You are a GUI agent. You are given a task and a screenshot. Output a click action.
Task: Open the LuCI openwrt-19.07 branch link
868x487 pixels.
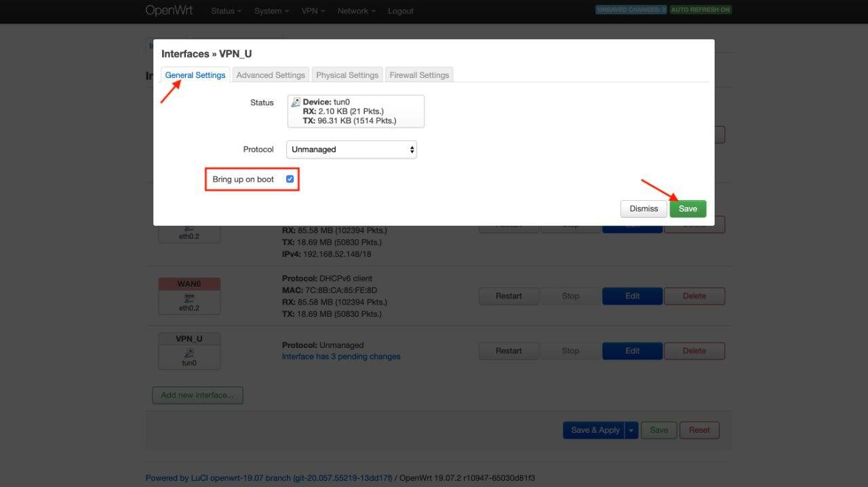[269, 478]
